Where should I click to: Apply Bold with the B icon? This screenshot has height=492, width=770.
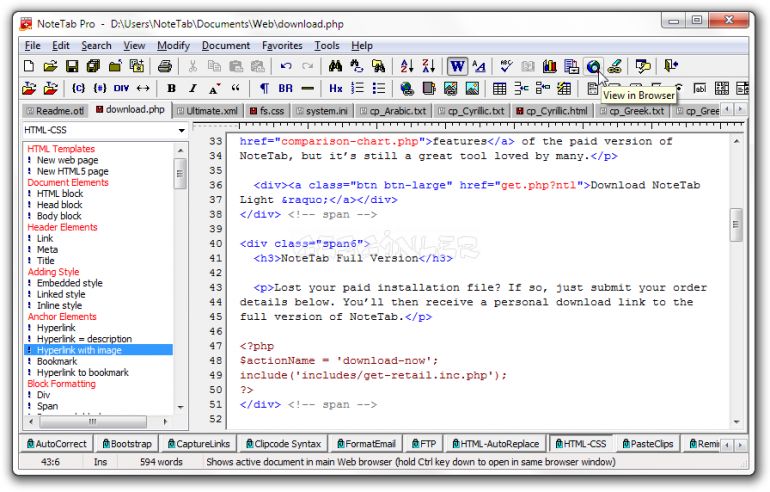tap(171, 89)
